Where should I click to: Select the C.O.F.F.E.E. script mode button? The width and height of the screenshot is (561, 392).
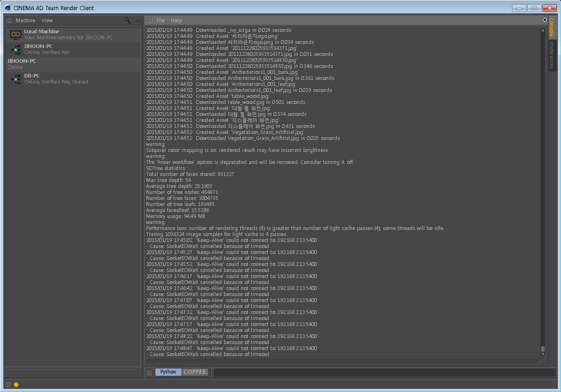click(x=195, y=372)
